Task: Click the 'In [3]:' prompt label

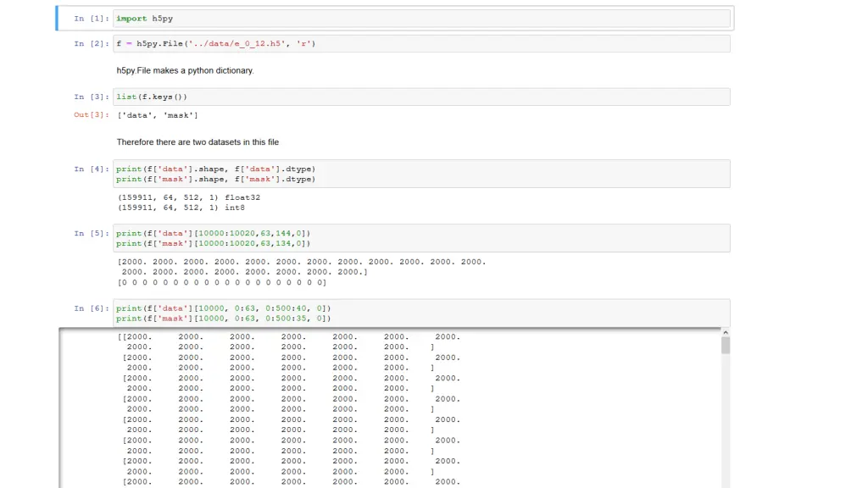Action: (92, 97)
